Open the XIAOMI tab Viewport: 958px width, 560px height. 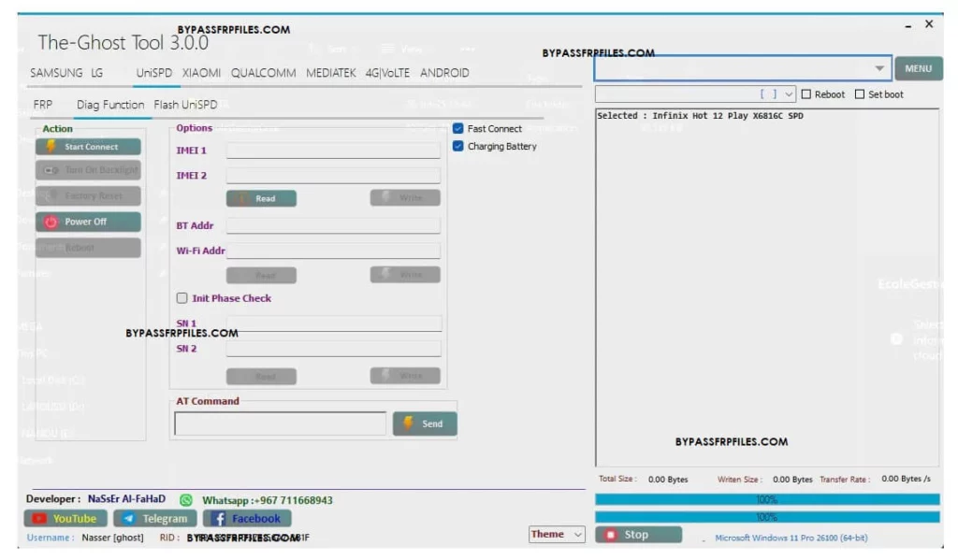click(x=202, y=73)
